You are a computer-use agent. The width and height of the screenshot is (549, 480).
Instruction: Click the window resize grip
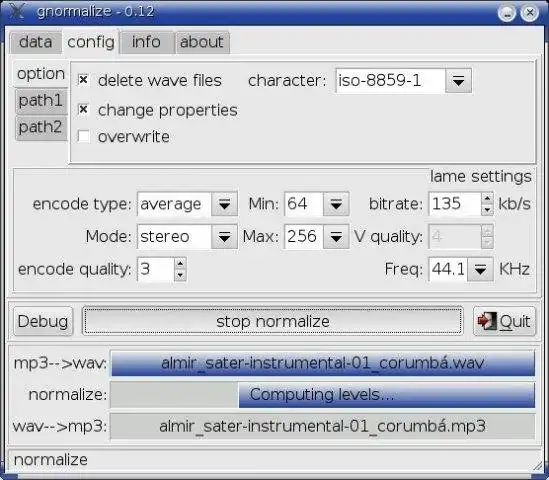pos(537,466)
